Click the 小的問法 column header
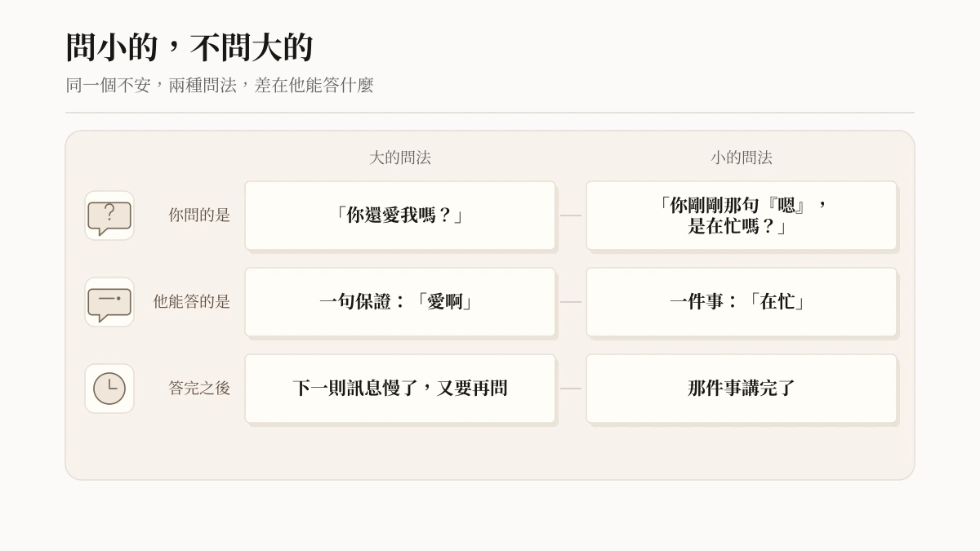The width and height of the screenshot is (980, 551). (742, 158)
